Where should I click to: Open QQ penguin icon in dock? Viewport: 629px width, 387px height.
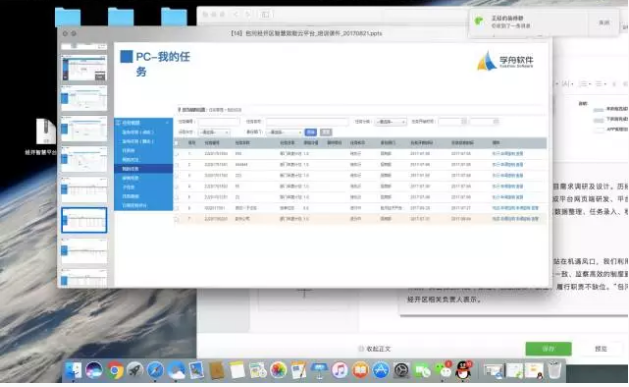tap(463, 370)
